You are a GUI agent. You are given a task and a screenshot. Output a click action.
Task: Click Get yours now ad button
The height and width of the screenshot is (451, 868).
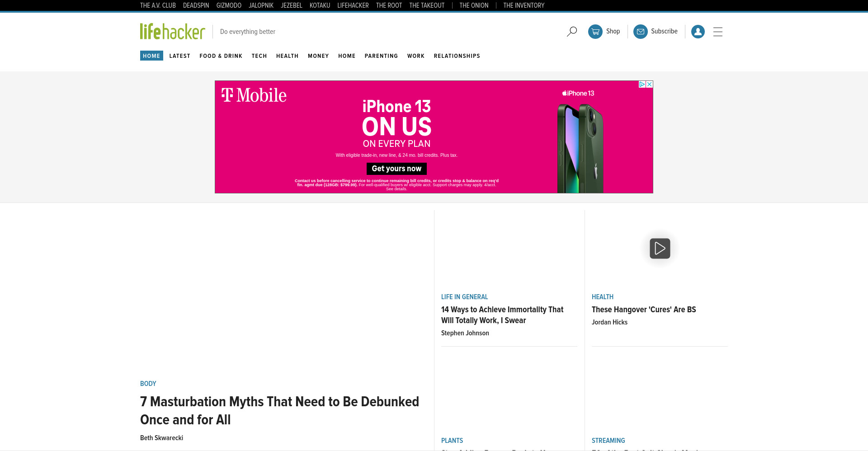396,169
